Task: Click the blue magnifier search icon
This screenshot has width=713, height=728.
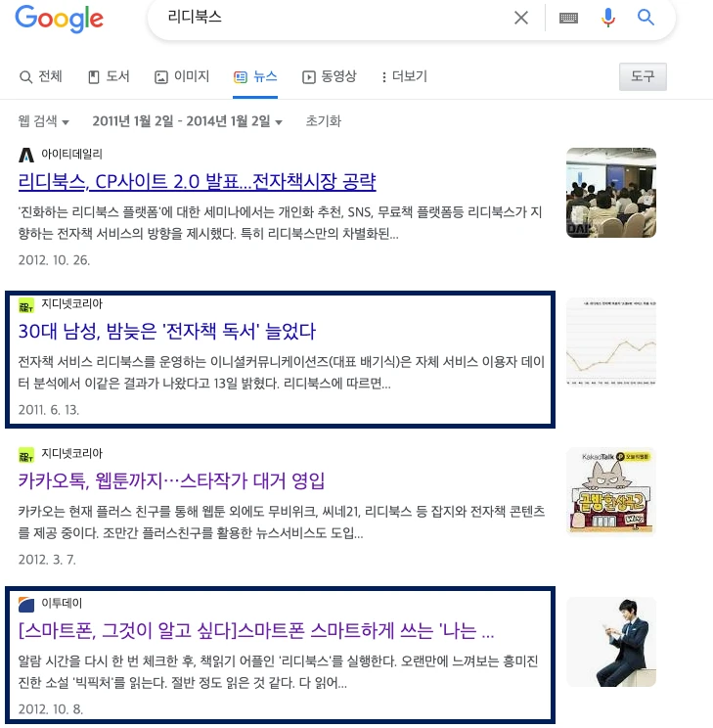Action: coord(646,18)
